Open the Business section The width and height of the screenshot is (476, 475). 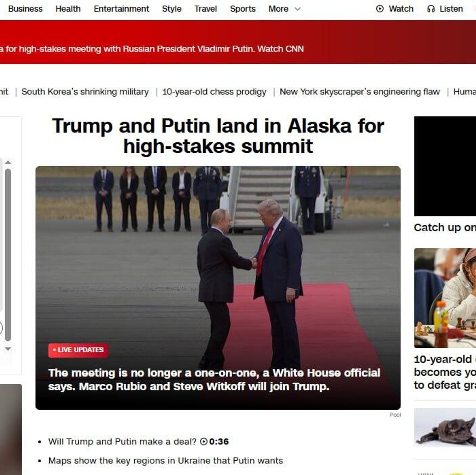[25, 9]
